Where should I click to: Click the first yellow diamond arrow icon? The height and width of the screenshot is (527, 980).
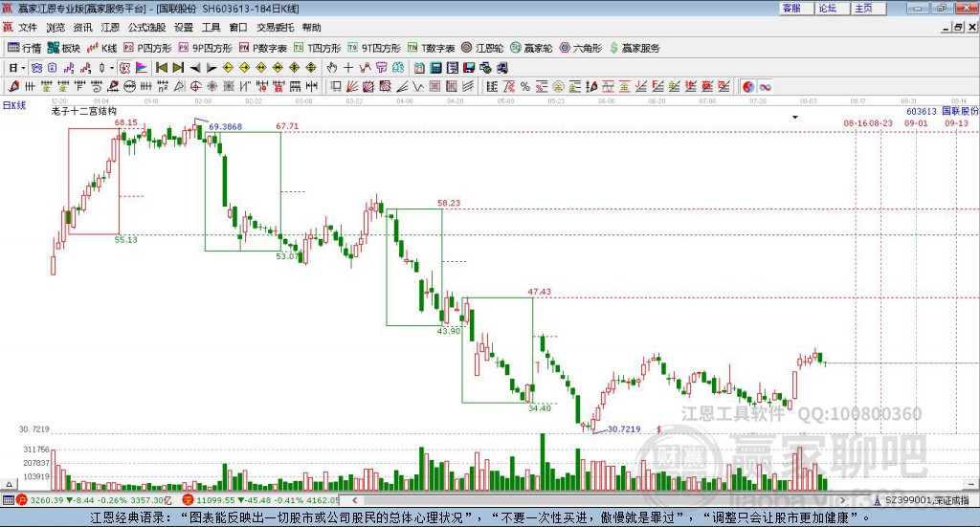pyautogui.click(x=228, y=68)
